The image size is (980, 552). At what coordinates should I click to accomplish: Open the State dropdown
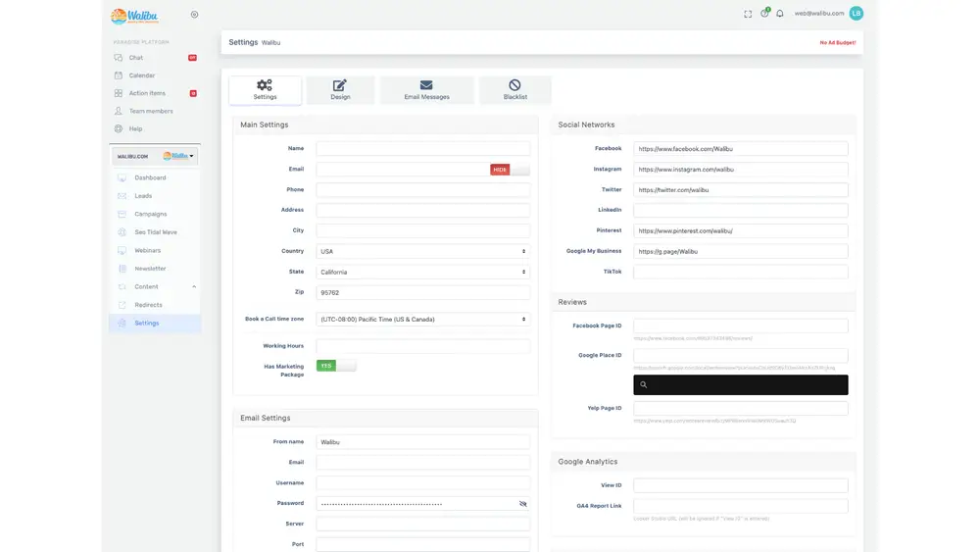coord(422,272)
